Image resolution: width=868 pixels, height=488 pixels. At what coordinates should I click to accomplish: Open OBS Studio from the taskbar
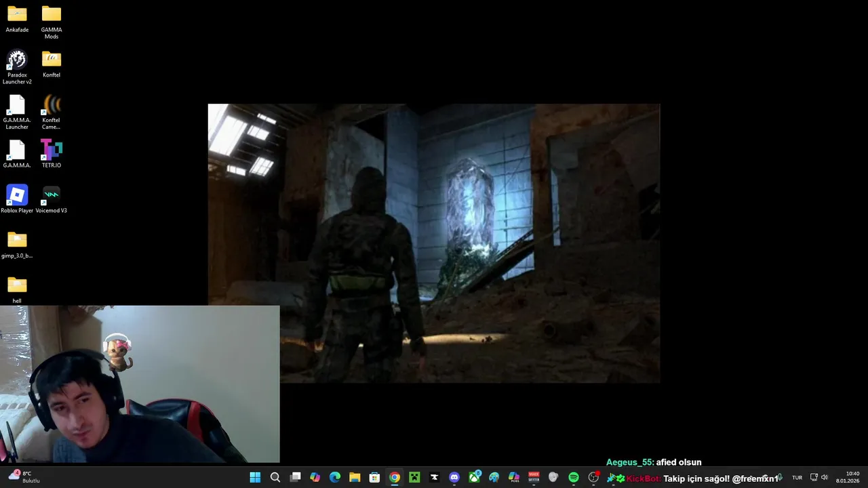pos(593,477)
